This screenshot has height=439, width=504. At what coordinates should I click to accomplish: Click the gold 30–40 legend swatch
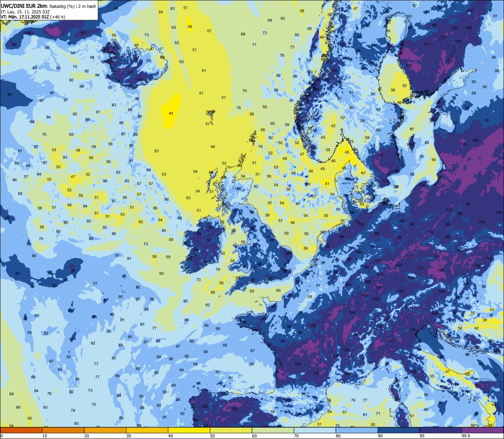click(x=147, y=430)
